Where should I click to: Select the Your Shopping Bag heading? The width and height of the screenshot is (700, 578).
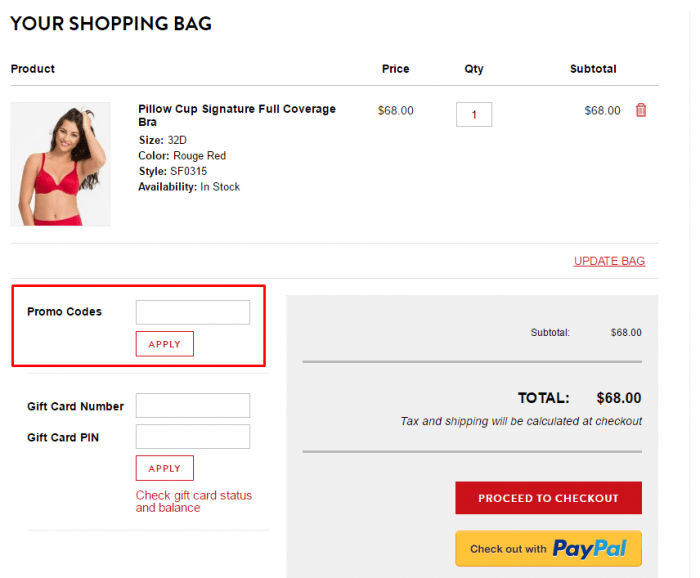[x=111, y=23]
